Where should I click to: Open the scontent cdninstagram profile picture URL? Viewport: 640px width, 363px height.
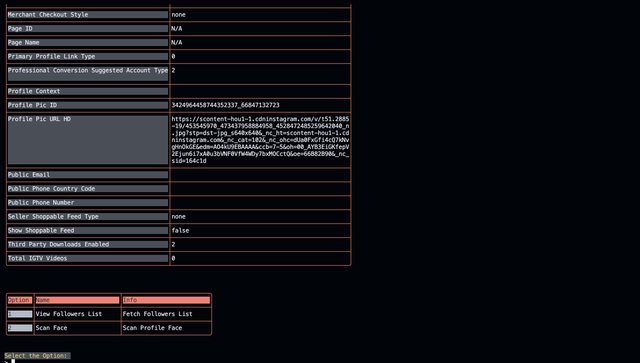(x=260, y=140)
